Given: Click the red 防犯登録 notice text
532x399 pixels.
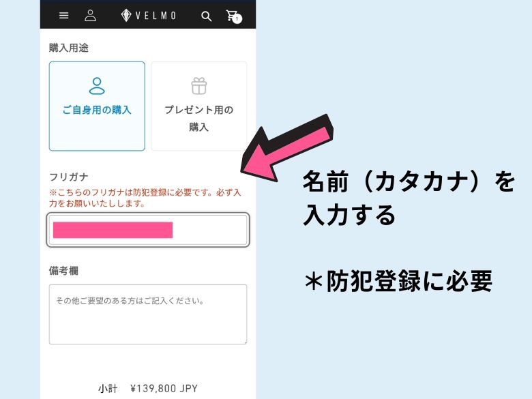Looking at the screenshot, I should tap(145, 198).
